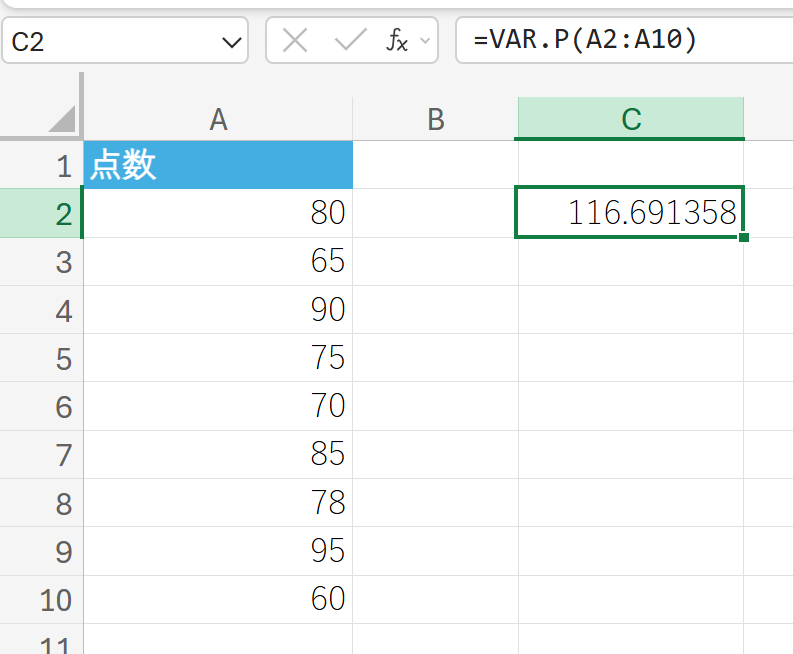Click the Cancel X icon in formula bar

tap(295, 41)
